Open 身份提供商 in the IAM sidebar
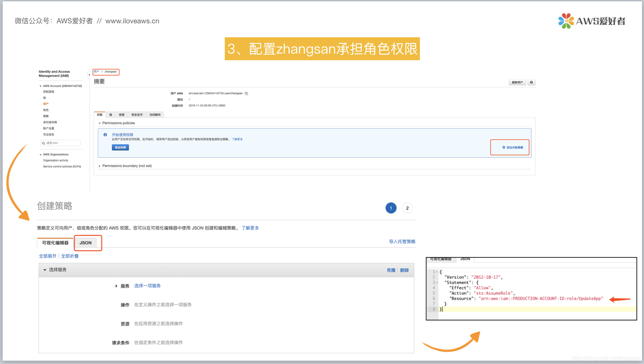The width and height of the screenshot is (644, 364). 50,122
